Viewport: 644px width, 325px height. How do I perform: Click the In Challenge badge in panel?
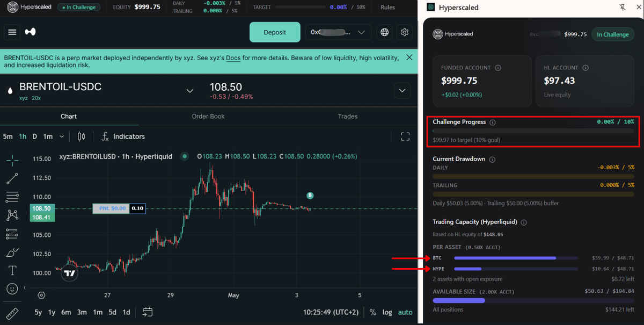(x=613, y=34)
